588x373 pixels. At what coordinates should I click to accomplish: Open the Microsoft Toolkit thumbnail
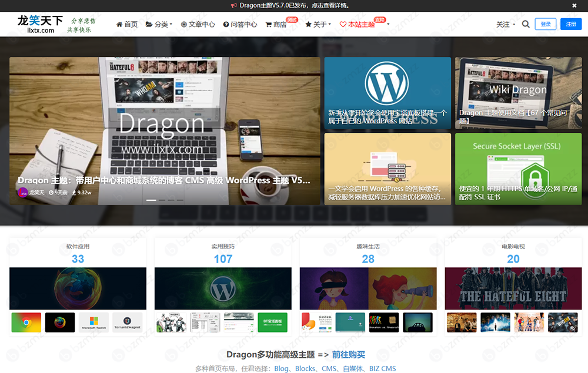[93, 322]
